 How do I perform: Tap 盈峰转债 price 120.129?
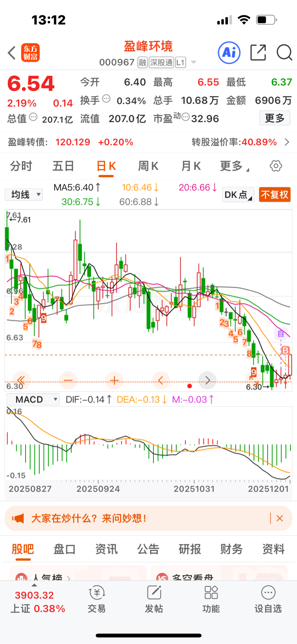point(73,142)
